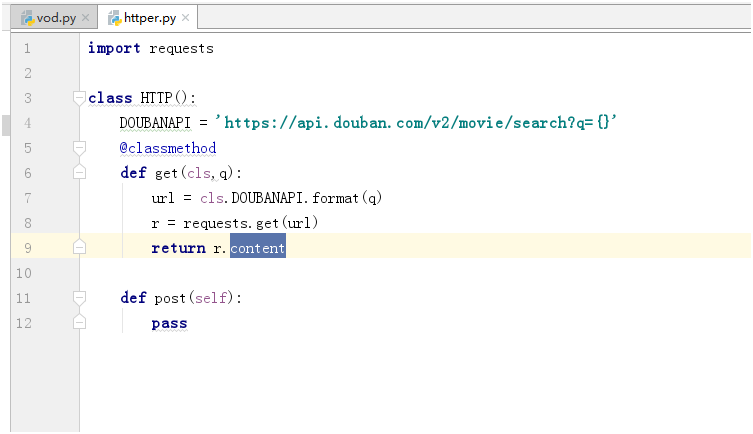Click the 'requests' module name on line 1
Viewport: 753px width, 434px height.
(181, 49)
